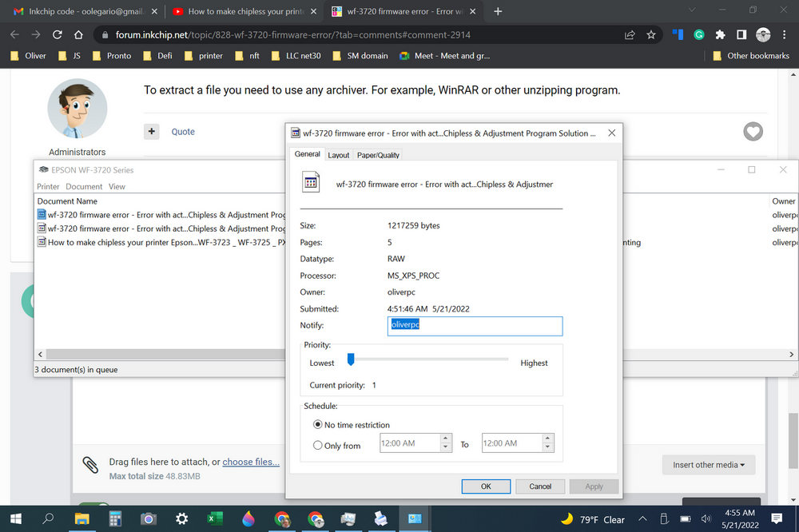The image size is (799, 532).
Task: Confirm settings with the OK button
Action: coord(485,486)
